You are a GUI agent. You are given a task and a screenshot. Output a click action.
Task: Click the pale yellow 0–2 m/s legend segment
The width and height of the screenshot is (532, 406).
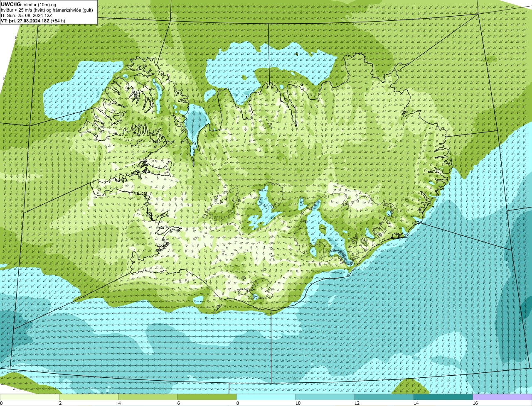[30, 397]
